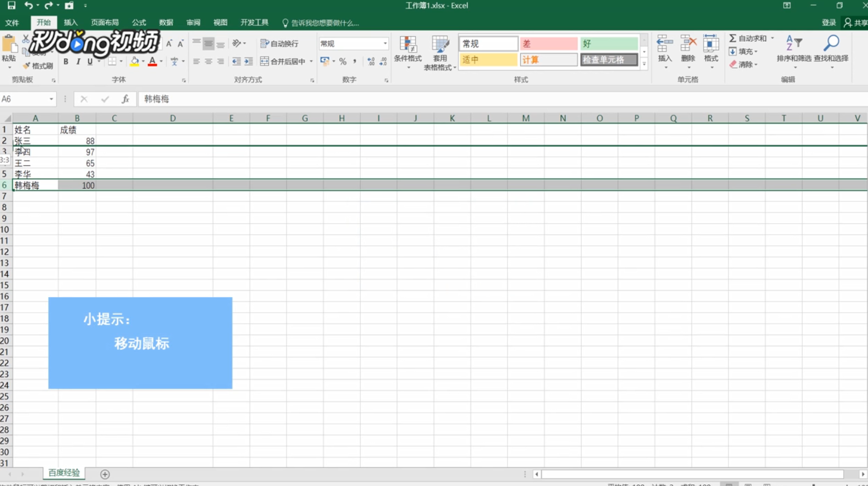Switch to the Insert (插入) ribbon tab
The image size is (868, 486).
point(70,23)
